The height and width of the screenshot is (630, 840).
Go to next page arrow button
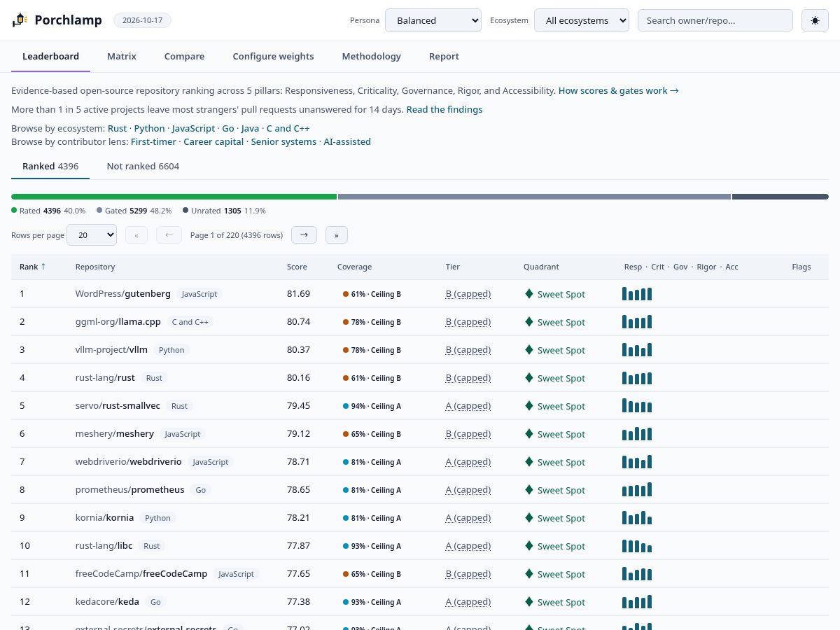click(x=304, y=235)
